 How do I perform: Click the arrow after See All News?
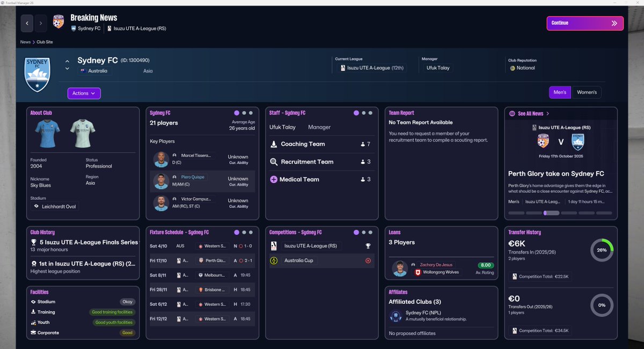click(548, 114)
